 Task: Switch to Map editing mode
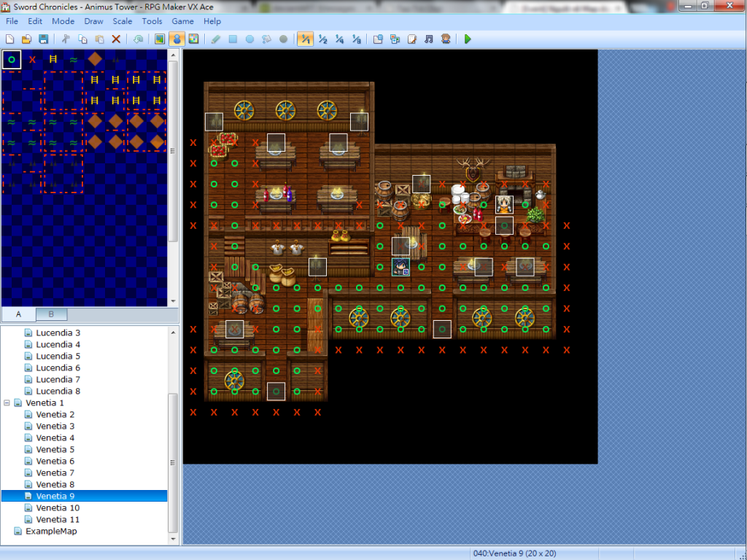point(160,39)
